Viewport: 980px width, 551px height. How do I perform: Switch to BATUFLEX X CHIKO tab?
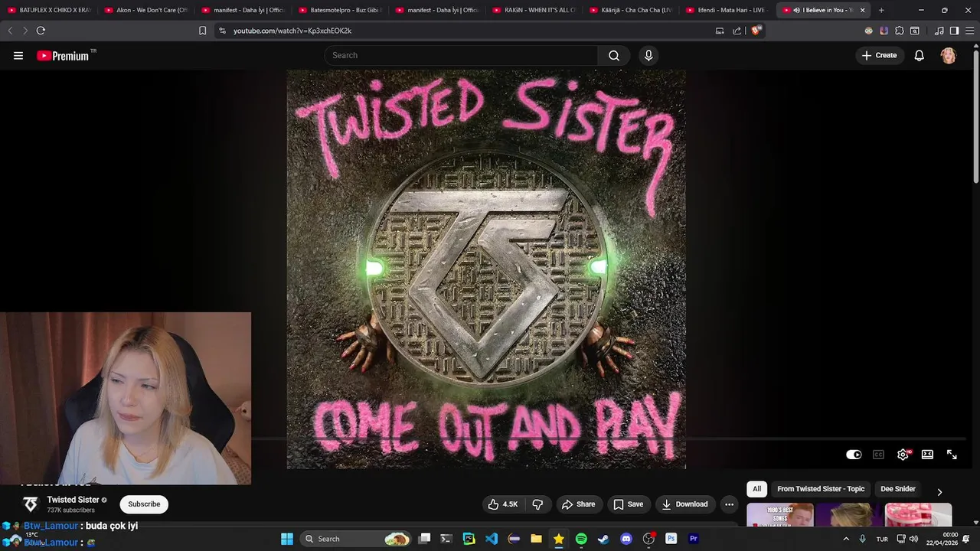click(x=49, y=10)
